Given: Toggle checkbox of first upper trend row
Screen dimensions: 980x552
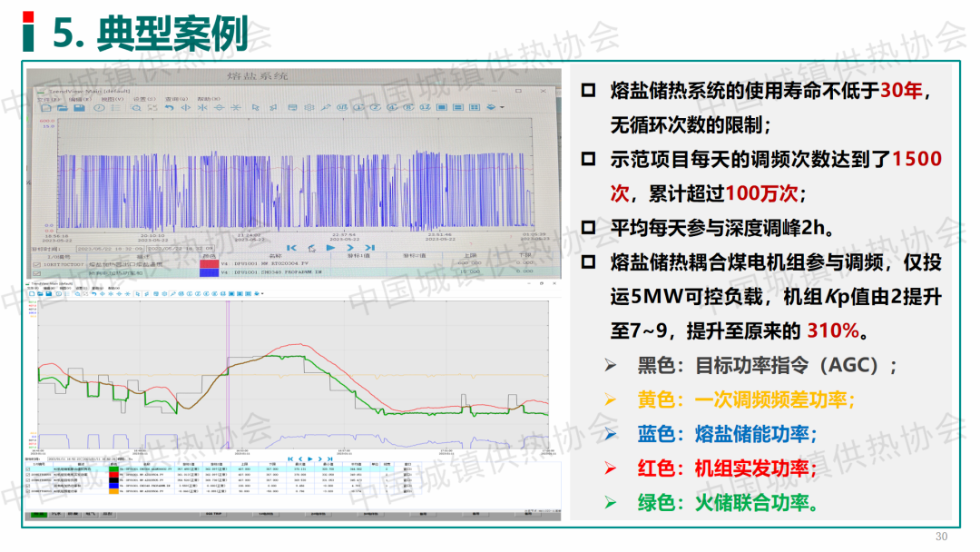Looking at the screenshot, I should click(x=36, y=264).
